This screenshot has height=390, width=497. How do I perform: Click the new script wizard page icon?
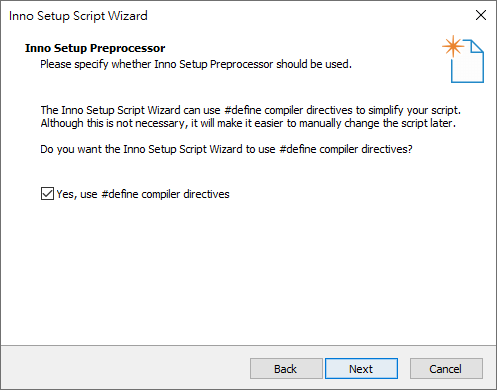click(x=463, y=59)
